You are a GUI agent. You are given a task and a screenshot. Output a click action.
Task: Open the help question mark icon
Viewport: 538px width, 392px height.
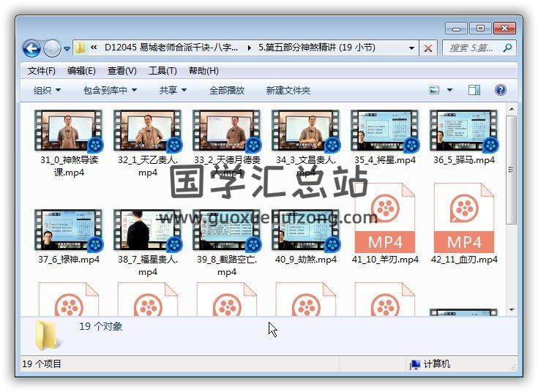tap(501, 90)
